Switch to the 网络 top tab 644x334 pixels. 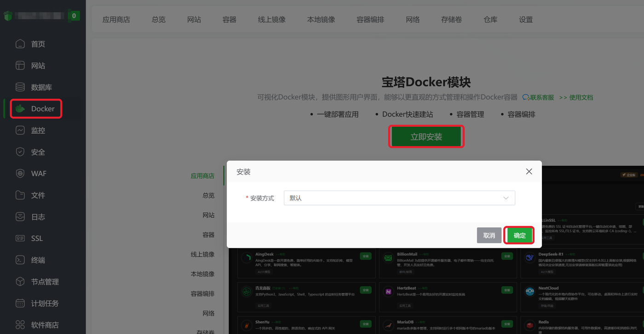coord(413,20)
